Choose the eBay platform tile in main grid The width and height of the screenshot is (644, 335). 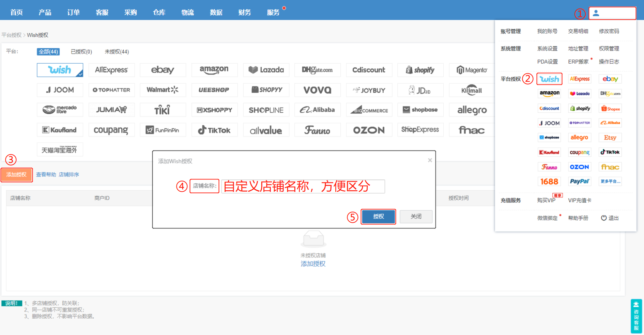163,70
